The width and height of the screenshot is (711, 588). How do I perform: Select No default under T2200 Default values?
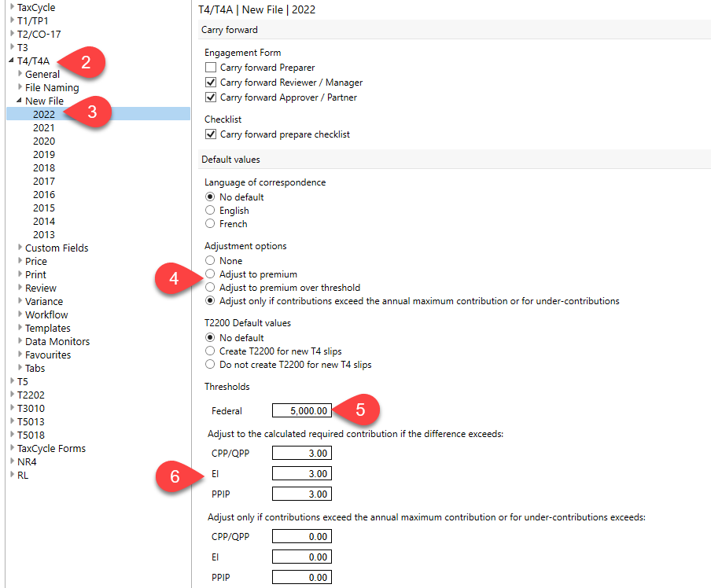[x=210, y=338]
